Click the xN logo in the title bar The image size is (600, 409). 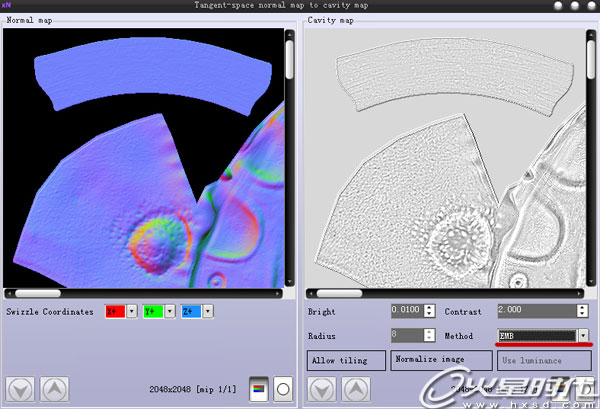(x=6, y=5)
